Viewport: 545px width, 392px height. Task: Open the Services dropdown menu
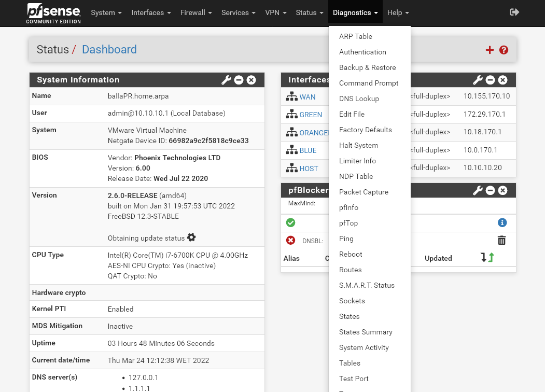click(x=238, y=12)
